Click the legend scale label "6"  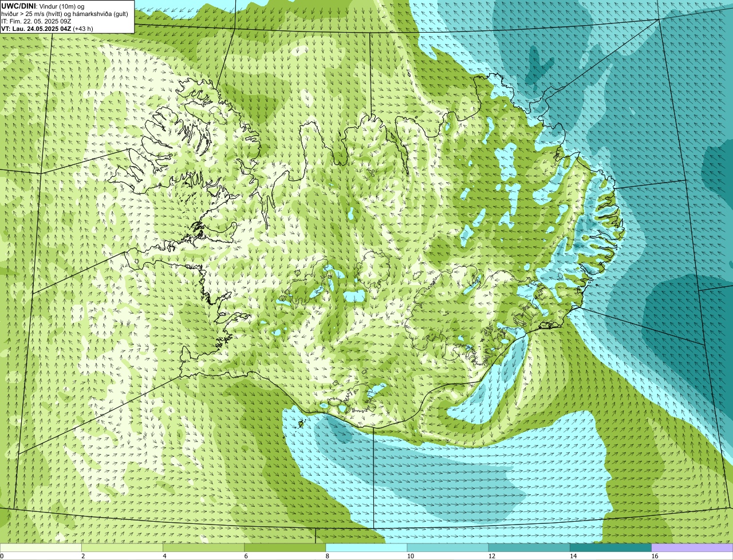[246, 556]
